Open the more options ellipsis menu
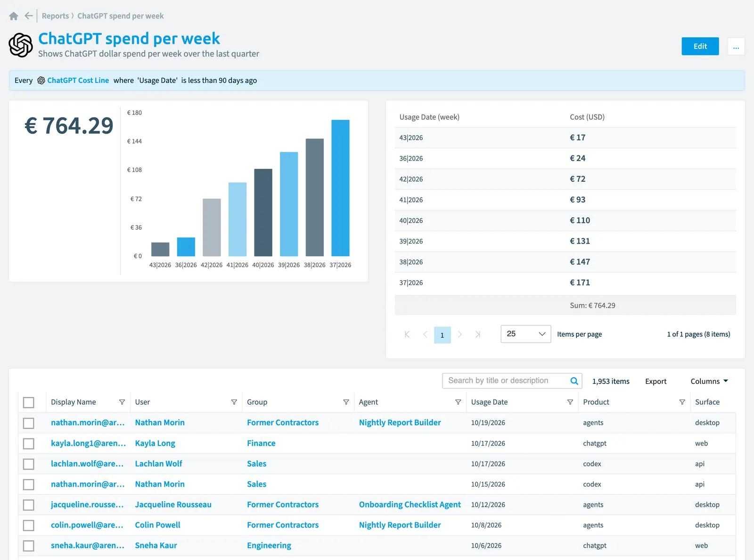754x560 pixels. [x=736, y=46]
